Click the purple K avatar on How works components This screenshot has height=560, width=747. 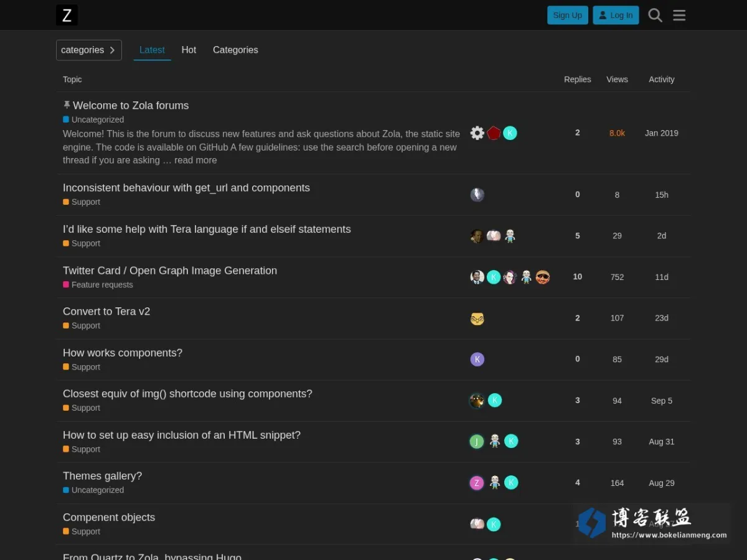click(477, 360)
